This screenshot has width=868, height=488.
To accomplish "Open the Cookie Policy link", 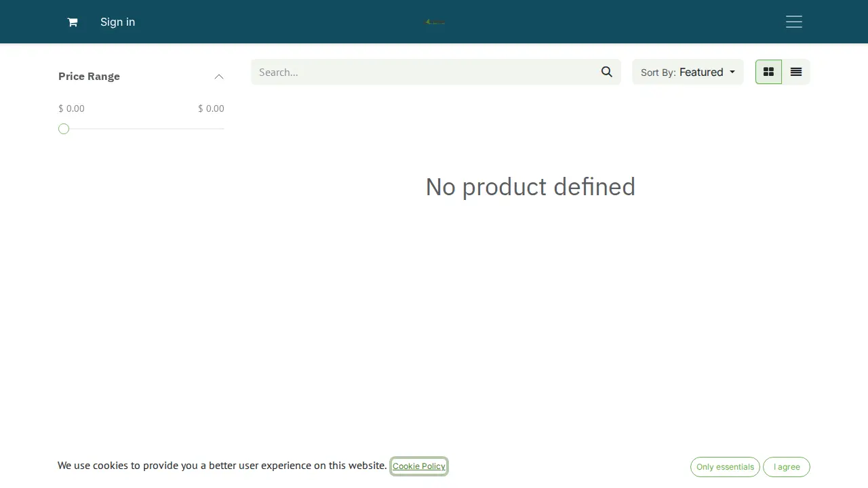I will [x=419, y=466].
